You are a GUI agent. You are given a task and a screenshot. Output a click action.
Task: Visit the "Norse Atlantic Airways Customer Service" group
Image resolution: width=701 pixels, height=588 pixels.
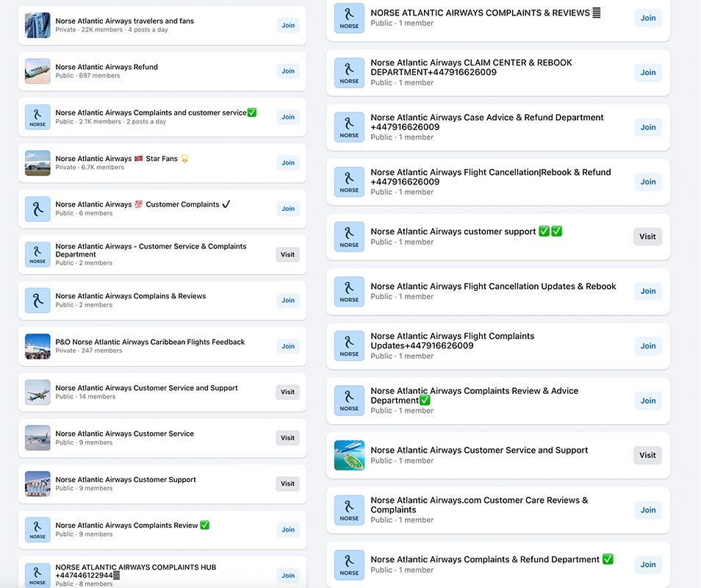(287, 437)
